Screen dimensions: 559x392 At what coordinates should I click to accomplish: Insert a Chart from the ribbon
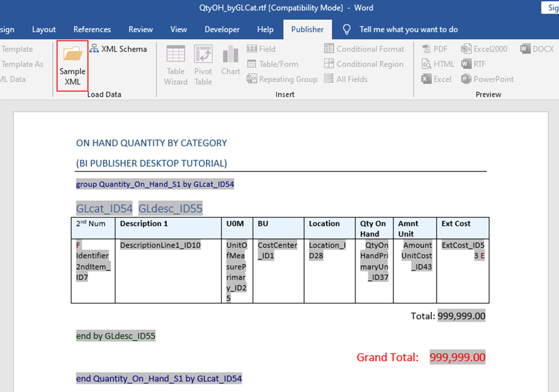pyautogui.click(x=231, y=60)
